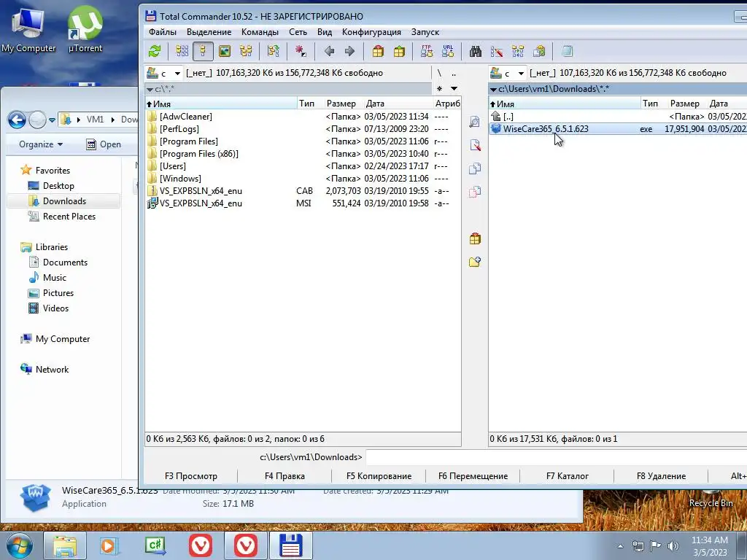Click the new folder icon in middle bar
The width and height of the screenshot is (747, 560).
(475, 262)
